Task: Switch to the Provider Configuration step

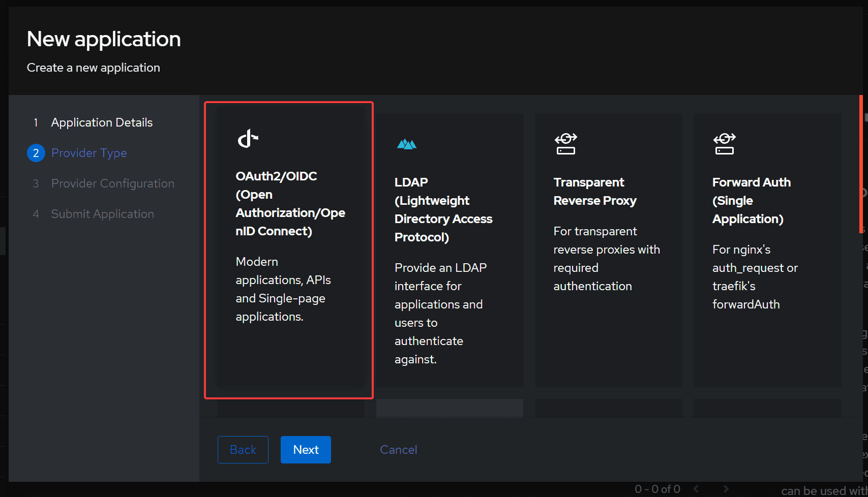Action: (x=112, y=183)
